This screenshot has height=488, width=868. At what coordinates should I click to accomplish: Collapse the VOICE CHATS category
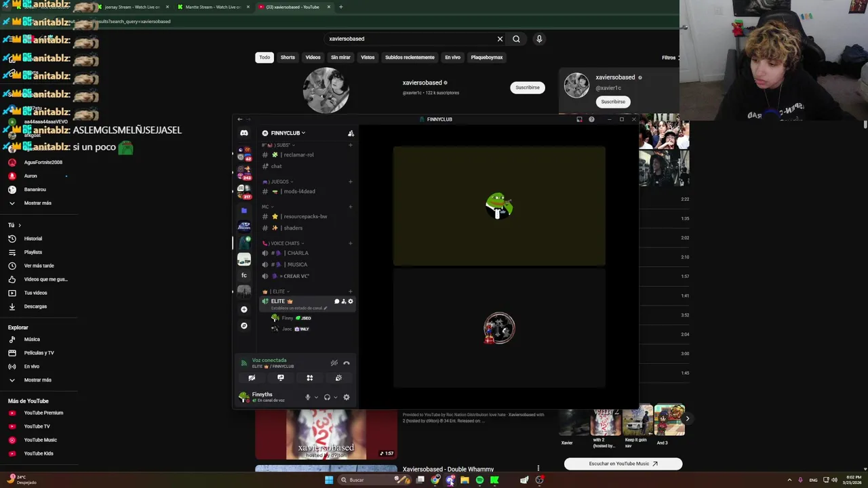click(x=283, y=243)
